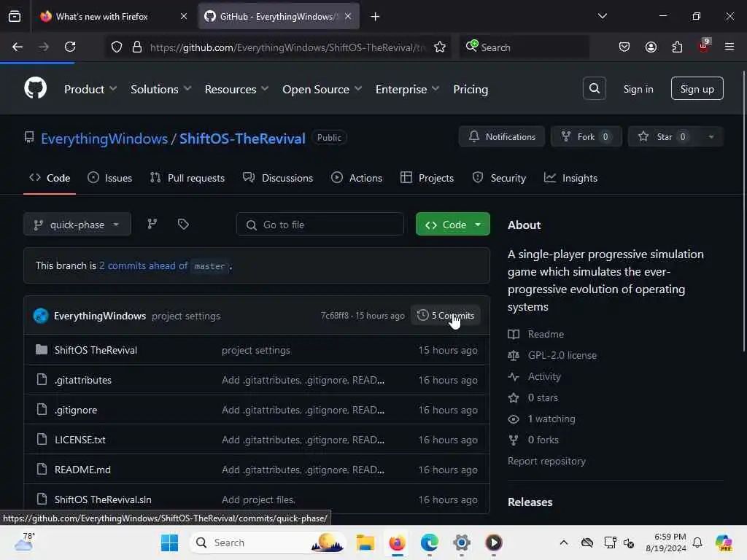Bookmark this page with the star icon
This screenshot has width=747, height=560.
(x=439, y=47)
